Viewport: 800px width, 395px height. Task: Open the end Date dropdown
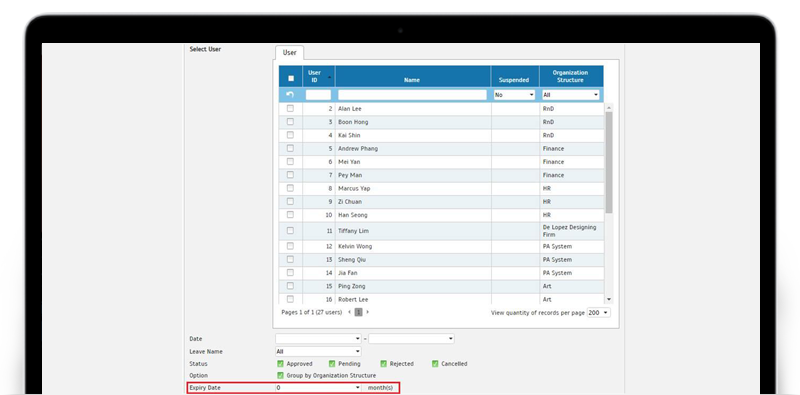(x=411, y=338)
